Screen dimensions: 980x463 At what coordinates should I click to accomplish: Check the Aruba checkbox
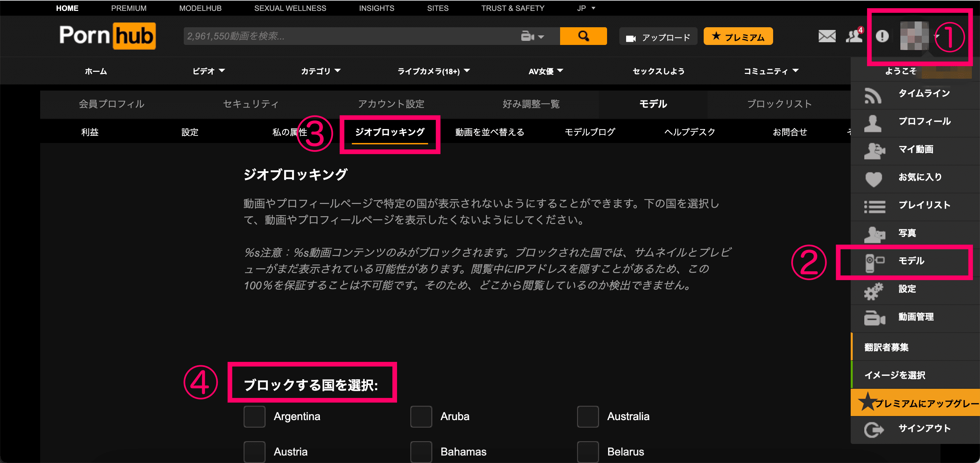(x=421, y=417)
